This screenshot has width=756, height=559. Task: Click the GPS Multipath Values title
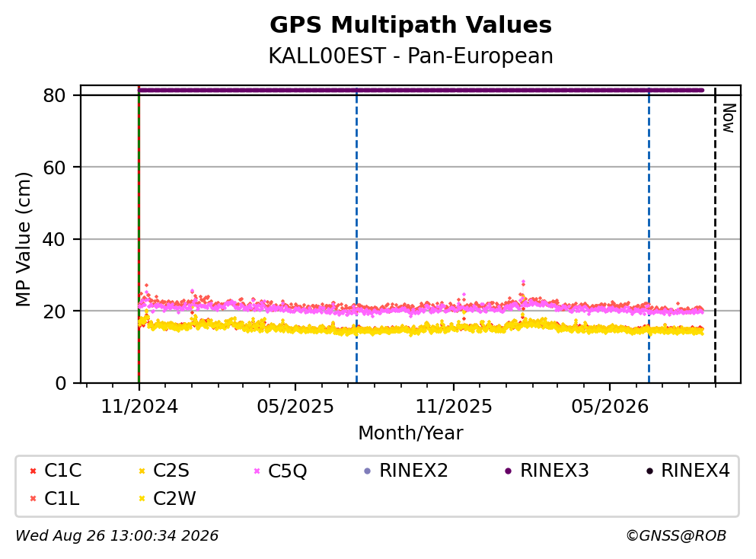[411, 25]
